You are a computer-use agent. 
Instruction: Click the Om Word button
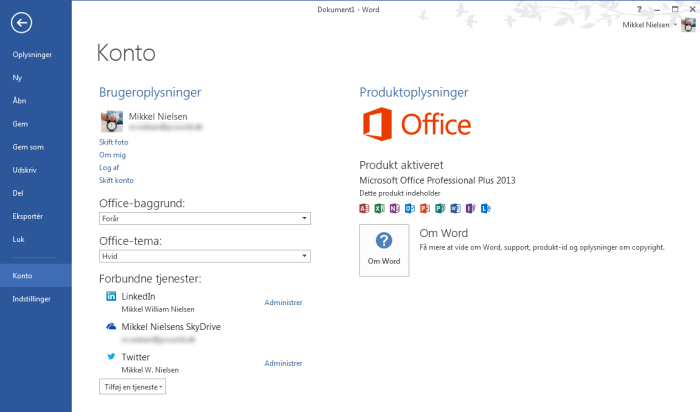coord(384,250)
